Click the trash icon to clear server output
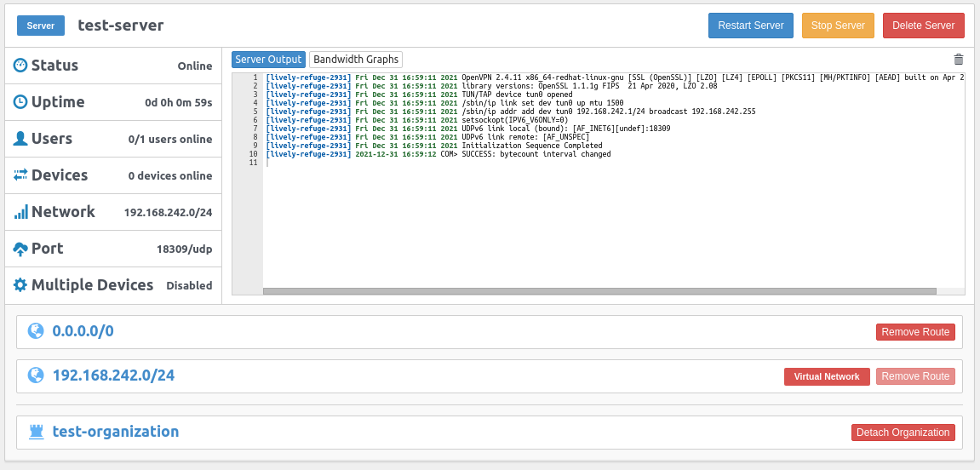The width and height of the screenshot is (980, 470). [959, 60]
